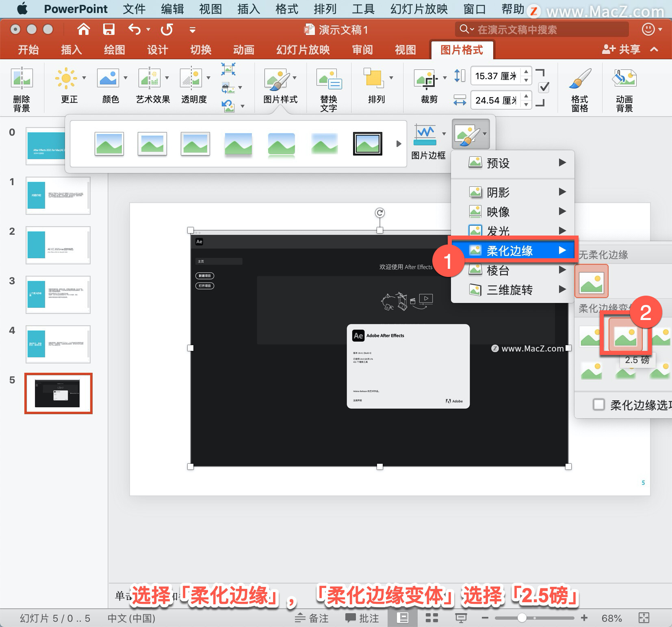Click the Compress Pictures icon
This screenshot has width=672, height=627.
click(x=228, y=69)
